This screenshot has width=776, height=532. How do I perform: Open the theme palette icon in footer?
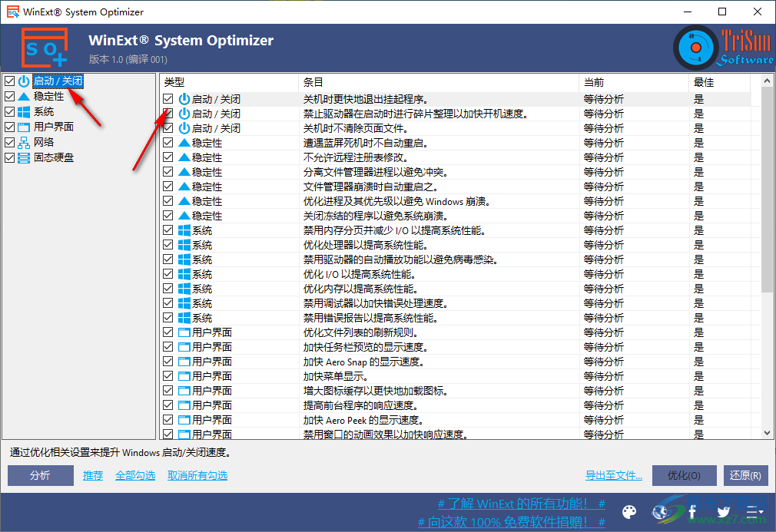coord(629,512)
